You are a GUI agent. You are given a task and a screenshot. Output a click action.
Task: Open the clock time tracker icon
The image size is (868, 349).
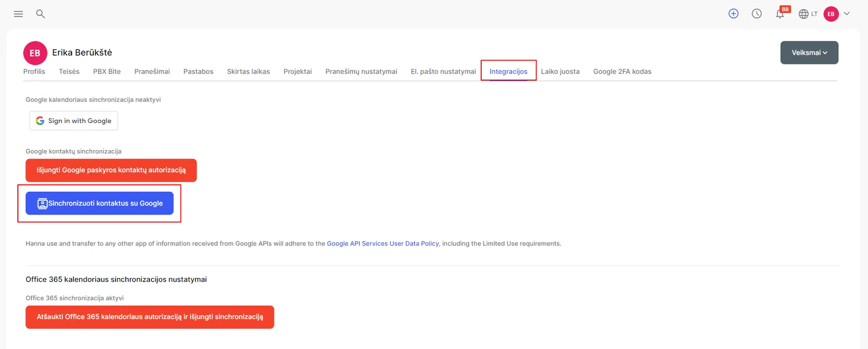click(x=757, y=14)
